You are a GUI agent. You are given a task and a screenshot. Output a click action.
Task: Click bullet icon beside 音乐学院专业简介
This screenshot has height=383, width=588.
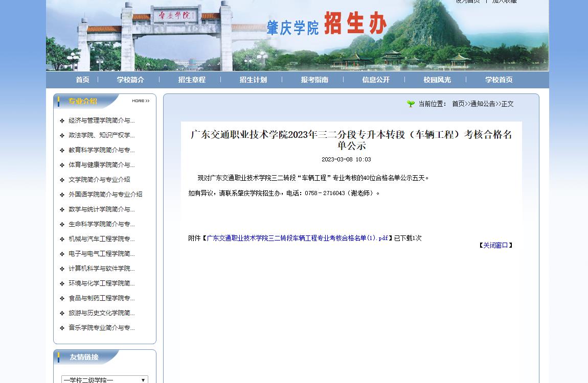click(62, 328)
